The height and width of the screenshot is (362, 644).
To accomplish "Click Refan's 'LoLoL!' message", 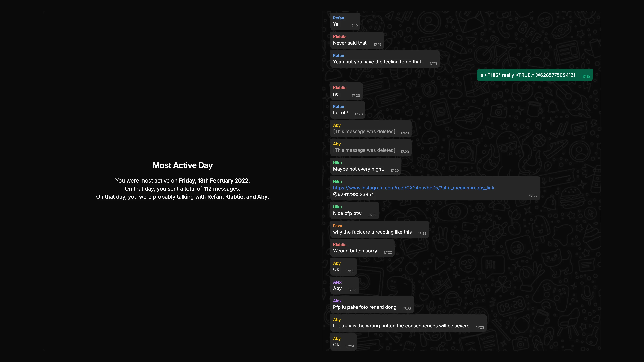I will point(347,110).
